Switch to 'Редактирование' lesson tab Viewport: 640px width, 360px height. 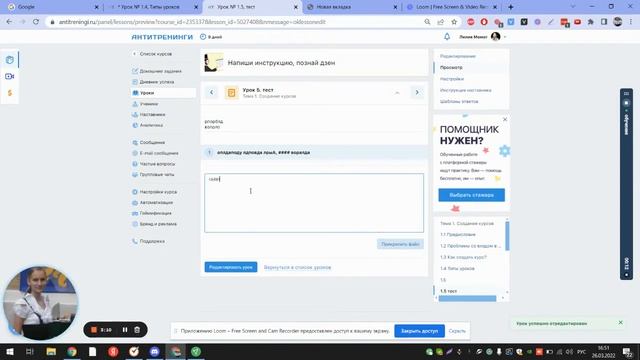click(x=458, y=56)
